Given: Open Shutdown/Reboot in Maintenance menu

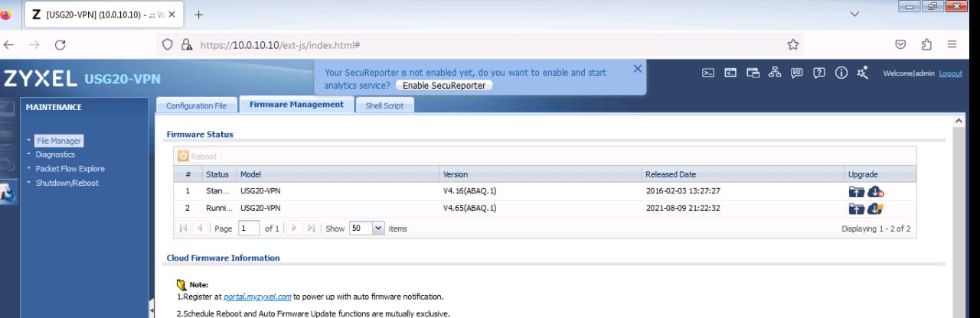Looking at the screenshot, I should (67, 183).
